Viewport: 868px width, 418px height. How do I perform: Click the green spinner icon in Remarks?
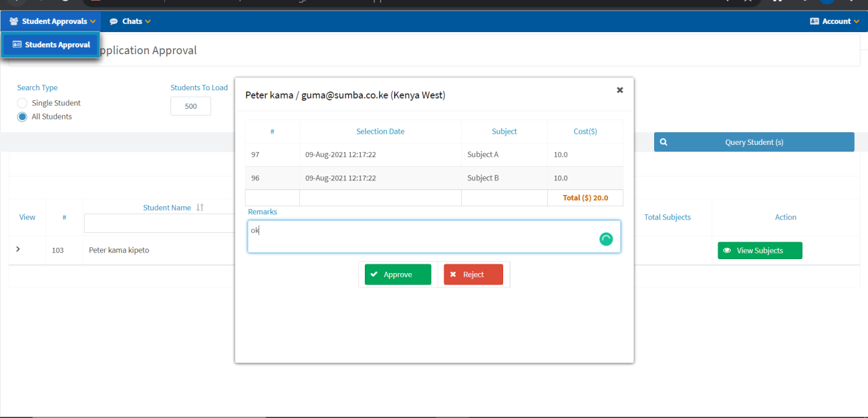coord(606,239)
